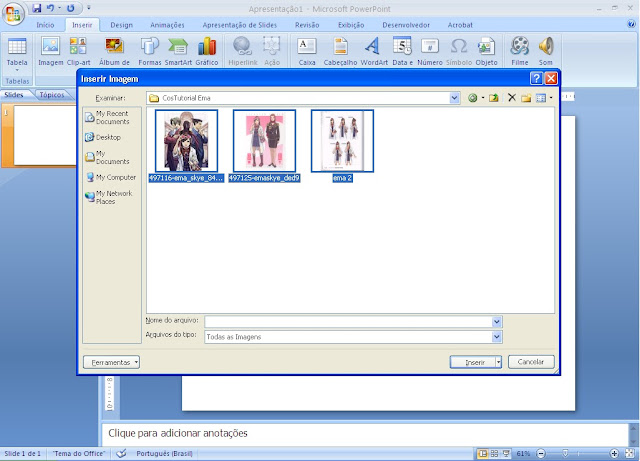640x461 pixels.
Task: Open the Office button menu
Action: [x=13, y=13]
